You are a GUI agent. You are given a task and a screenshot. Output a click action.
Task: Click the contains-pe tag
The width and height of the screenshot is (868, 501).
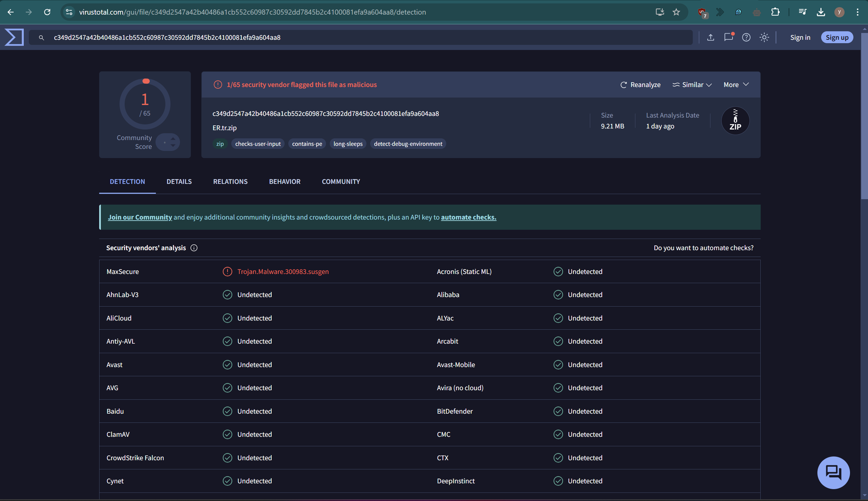307,144
